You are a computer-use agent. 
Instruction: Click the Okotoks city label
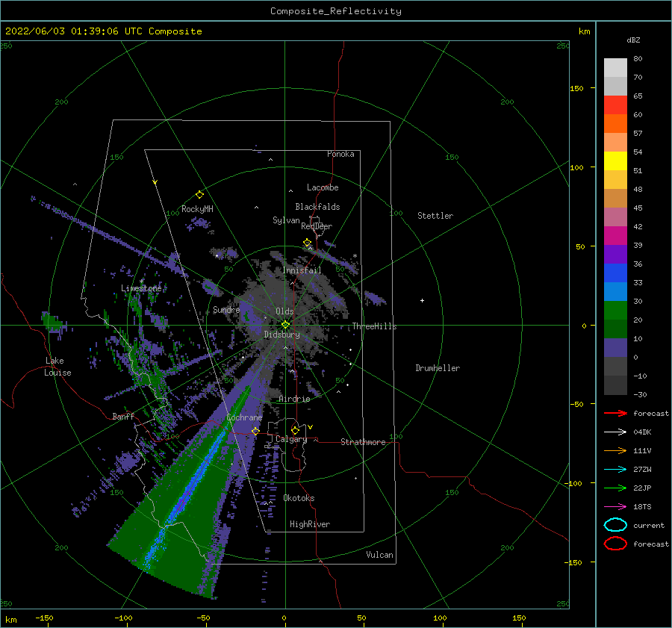point(299,498)
